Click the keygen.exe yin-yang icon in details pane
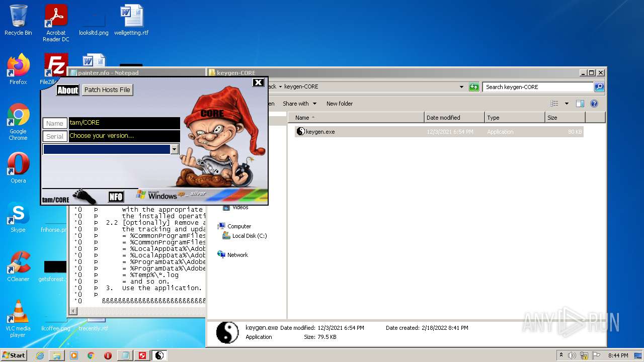The image size is (644, 362). [227, 332]
